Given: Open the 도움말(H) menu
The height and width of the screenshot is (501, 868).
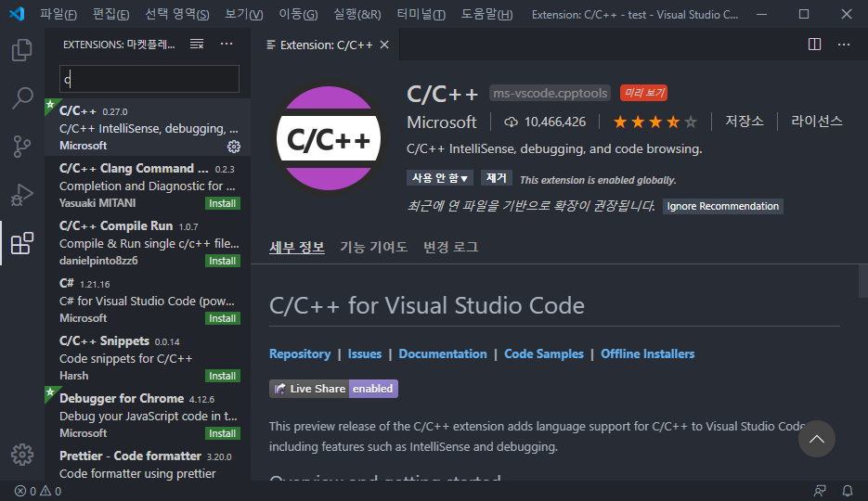Looking at the screenshot, I should pyautogui.click(x=487, y=14).
